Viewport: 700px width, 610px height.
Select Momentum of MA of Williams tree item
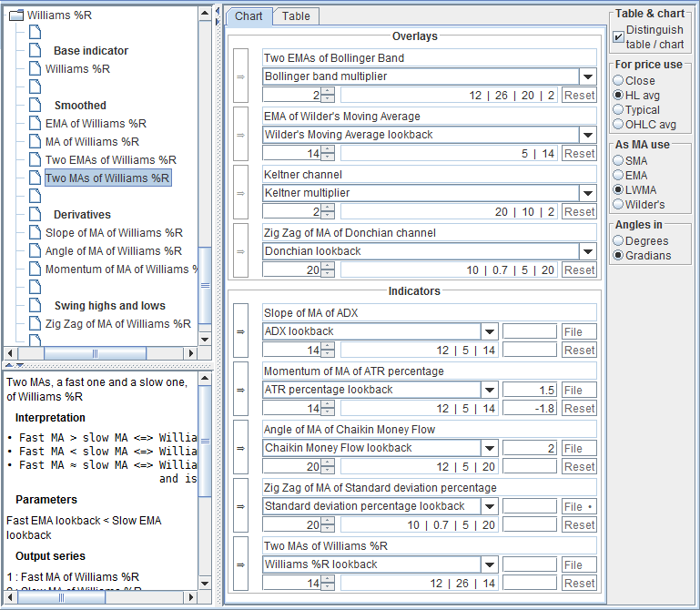[121, 269]
